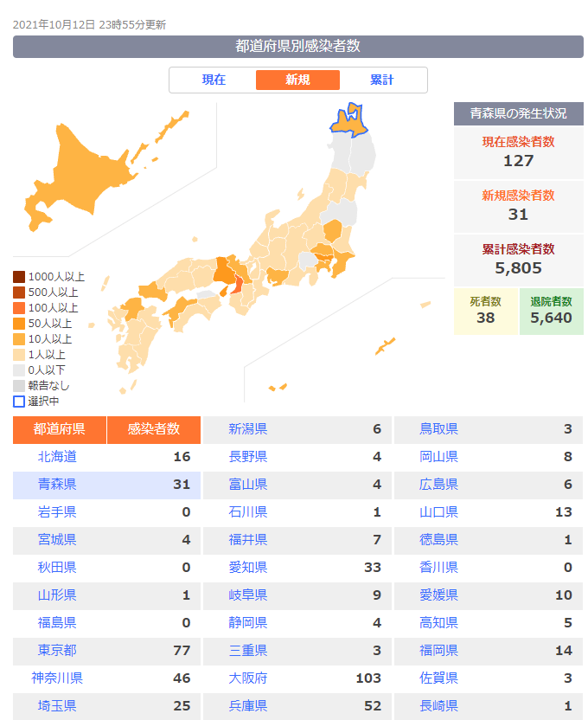Switch to the 現在 tab
The width and height of the screenshot is (588, 720).
pos(214,80)
